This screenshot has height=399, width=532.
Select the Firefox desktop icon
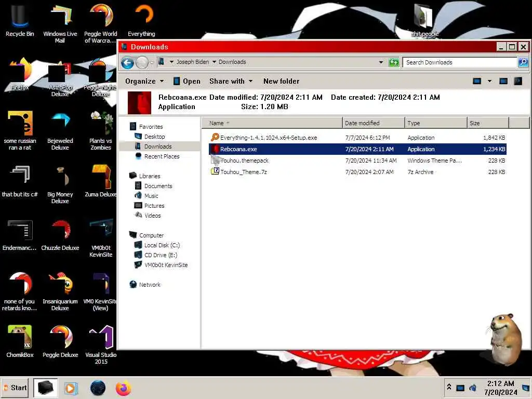[20, 75]
